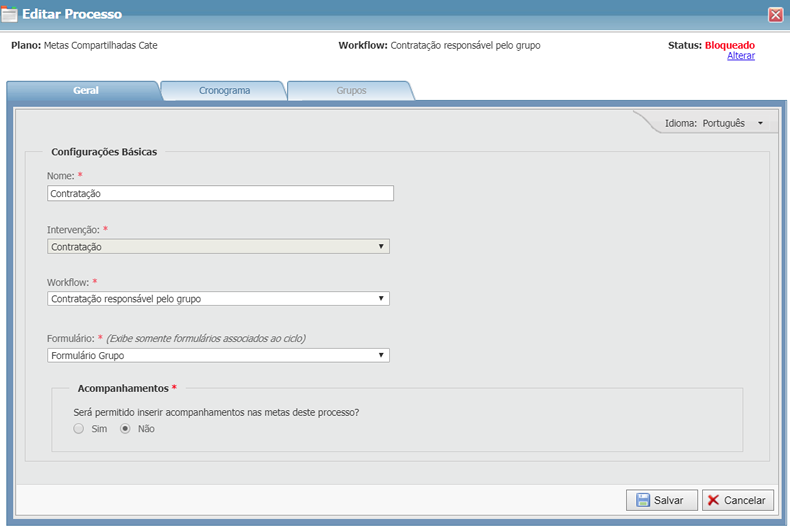Select Sim for Acompanhamentos
The height and width of the screenshot is (528, 790).
(79, 429)
